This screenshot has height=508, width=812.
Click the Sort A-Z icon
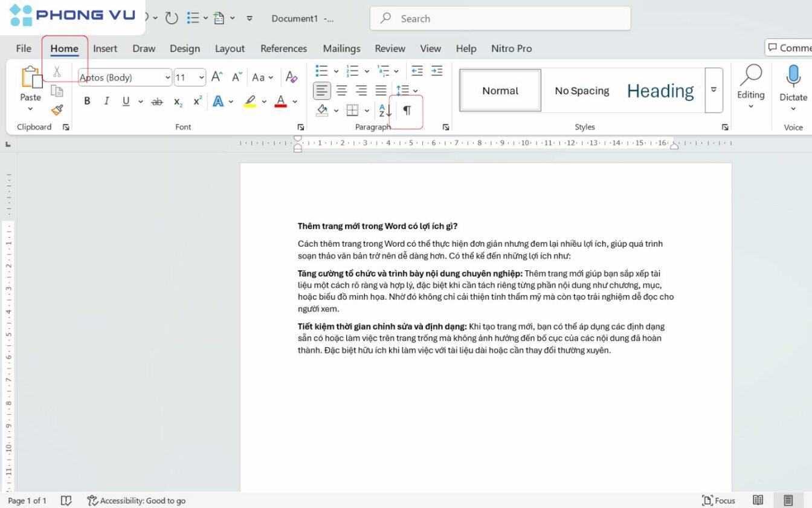click(385, 111)
